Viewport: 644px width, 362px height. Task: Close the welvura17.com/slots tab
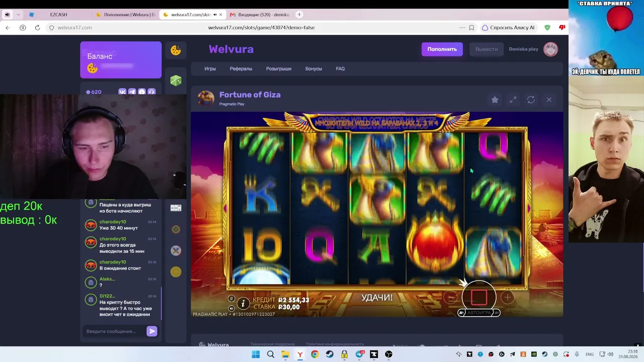pyautogui.click(x=220, y=15)
